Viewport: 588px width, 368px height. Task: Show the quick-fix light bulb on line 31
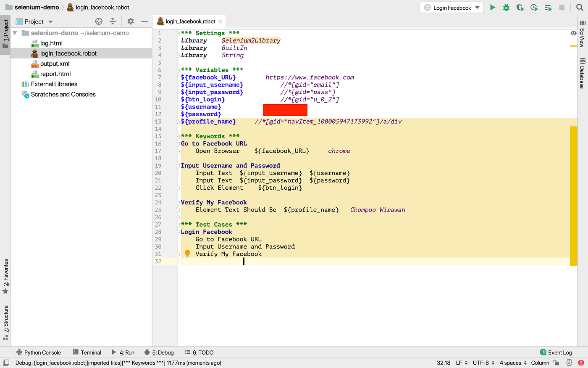tap(187, 253)
